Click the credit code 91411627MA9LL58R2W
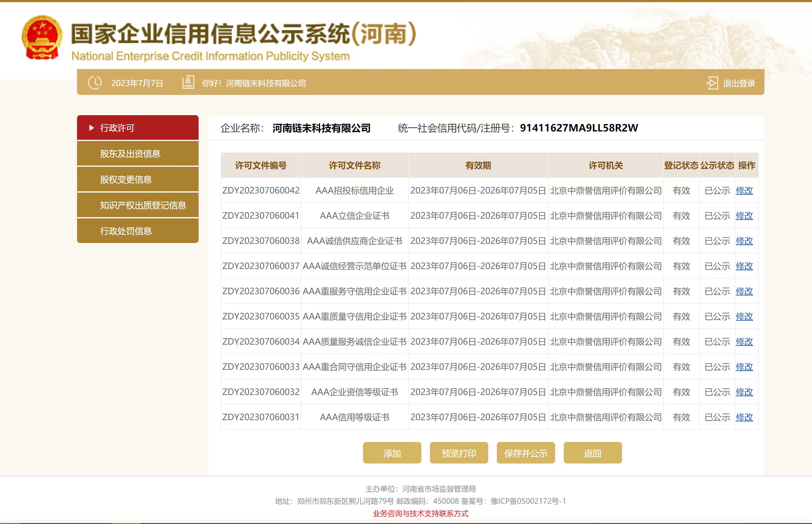 [x=579, y=127]
